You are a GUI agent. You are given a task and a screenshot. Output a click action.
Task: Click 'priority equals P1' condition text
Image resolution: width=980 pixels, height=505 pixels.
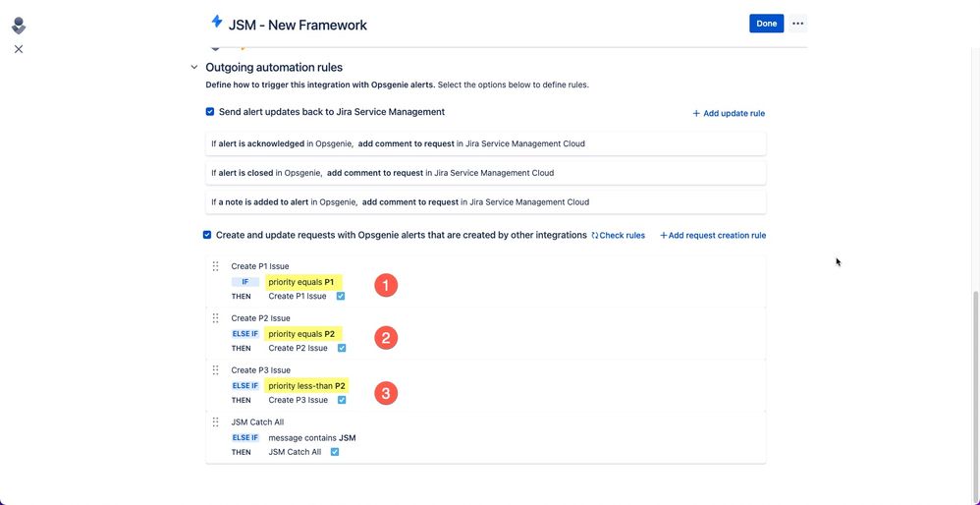point(301,282)
